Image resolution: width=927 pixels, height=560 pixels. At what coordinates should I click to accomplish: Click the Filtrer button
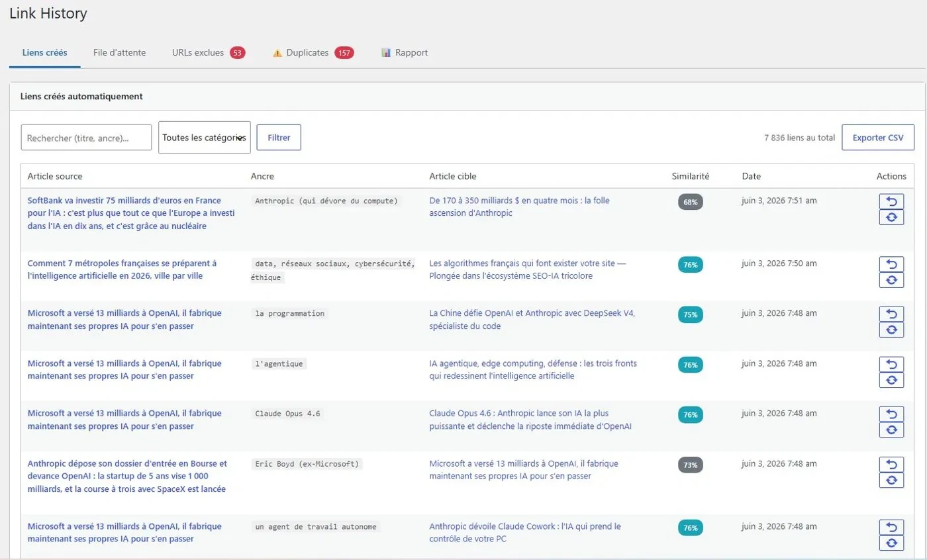tap(279, 138)
